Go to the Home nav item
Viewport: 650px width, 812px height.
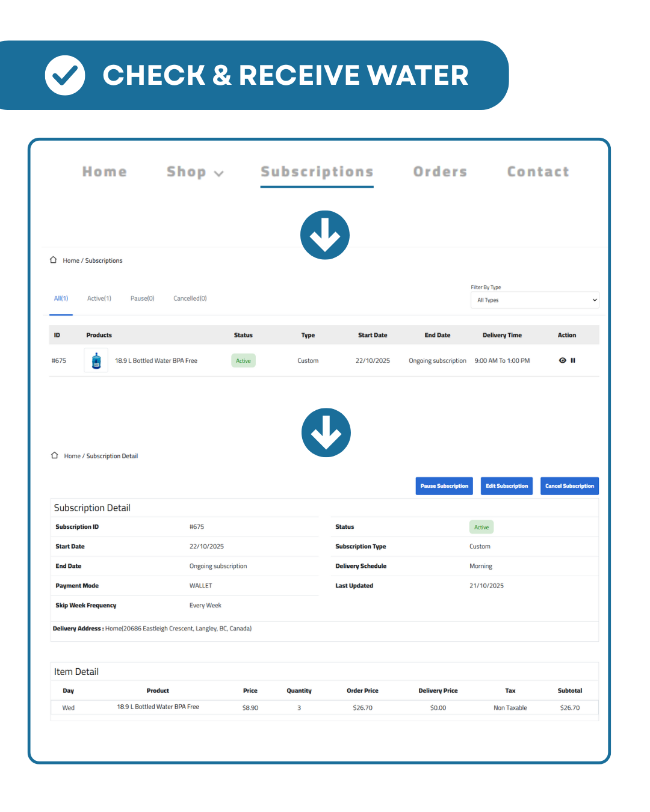[105, 172]
